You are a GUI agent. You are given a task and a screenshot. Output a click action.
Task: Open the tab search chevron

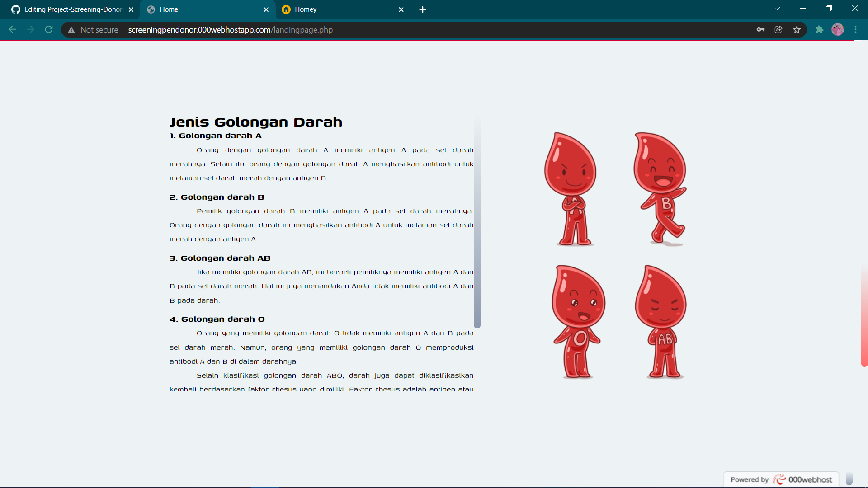click(778, 8)
